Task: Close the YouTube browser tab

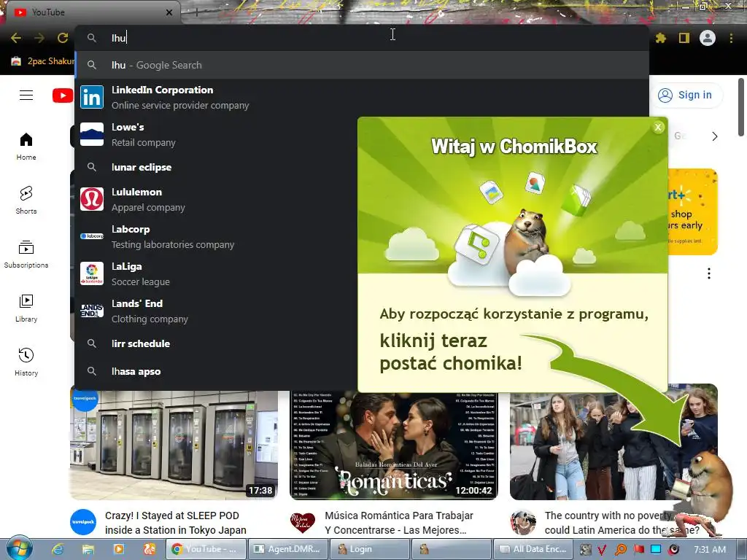Action: [x=169, y=12]
